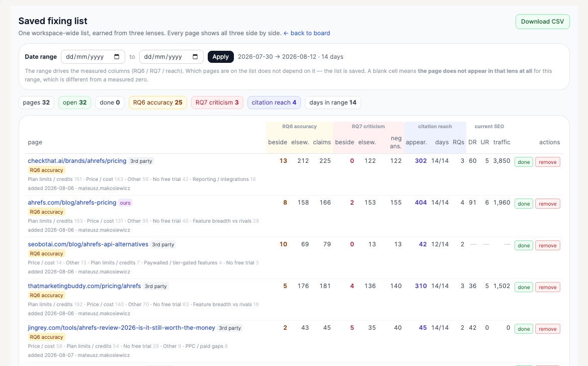Mark seobotai.com row as done
The width and height of the screenshot is (588, 366).
524,245
